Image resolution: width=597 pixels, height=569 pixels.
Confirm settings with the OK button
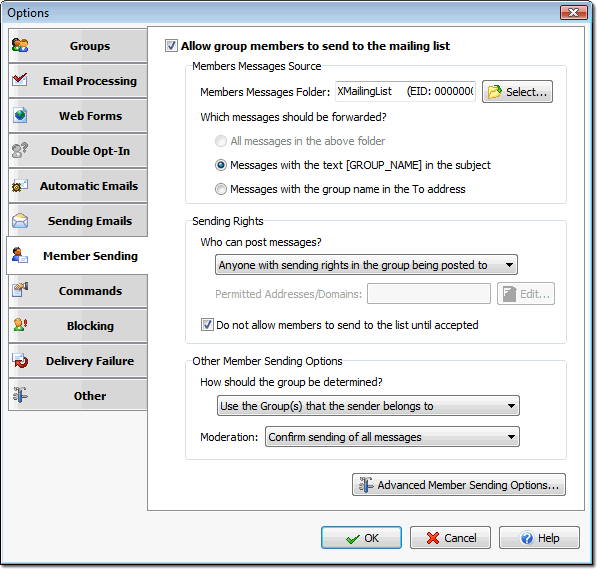tap(361, 537)
